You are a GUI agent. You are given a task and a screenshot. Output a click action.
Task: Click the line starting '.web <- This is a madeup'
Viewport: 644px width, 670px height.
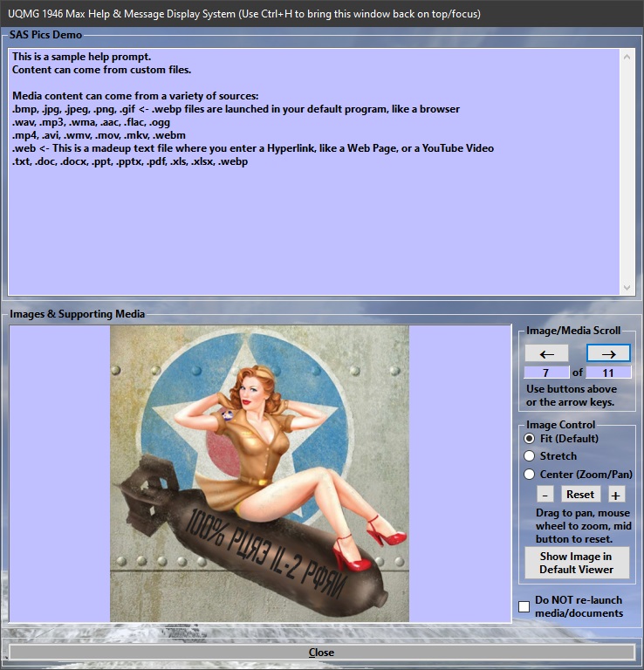tap(253, 148)
